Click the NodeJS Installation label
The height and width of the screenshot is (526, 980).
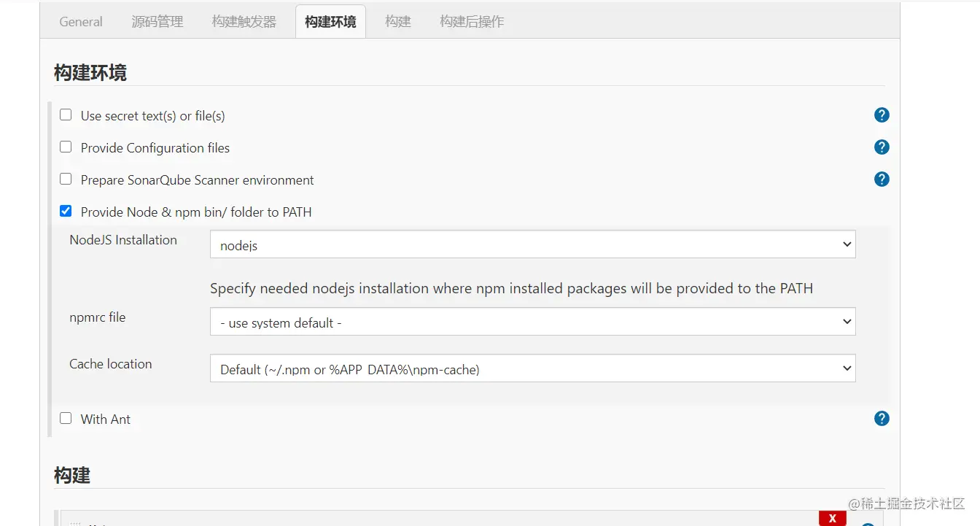click(x=123, y=240)
